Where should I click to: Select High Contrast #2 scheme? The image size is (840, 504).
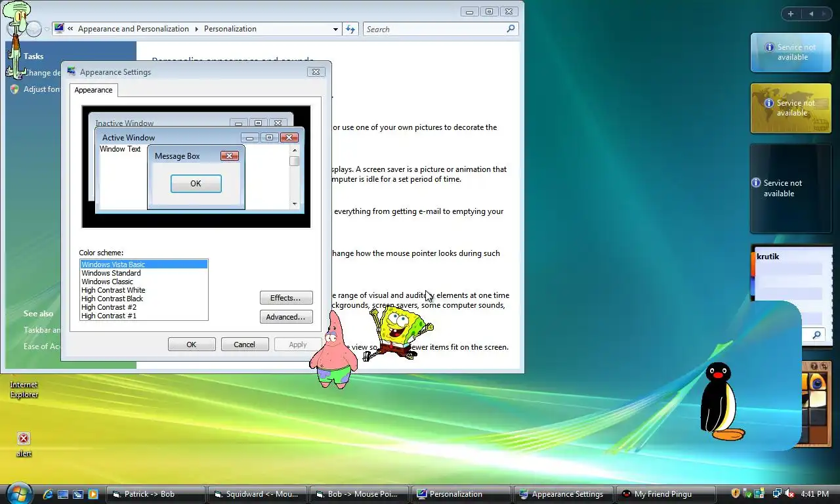coord(144,307)
